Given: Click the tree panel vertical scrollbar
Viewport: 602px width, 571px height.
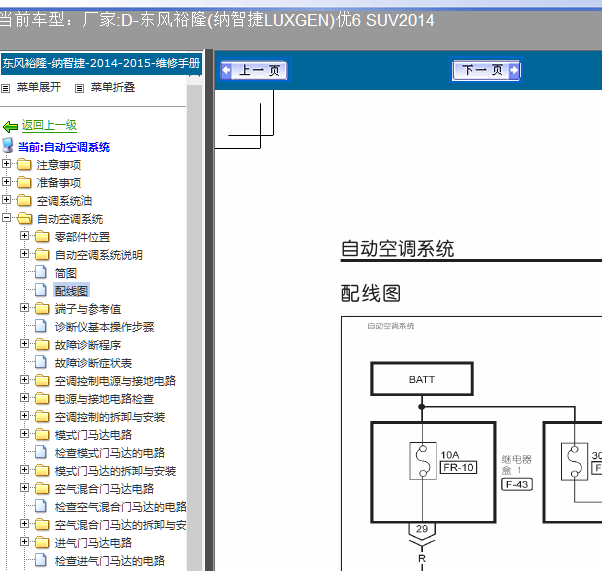Looking at the screenshot, I should [195, 323].
